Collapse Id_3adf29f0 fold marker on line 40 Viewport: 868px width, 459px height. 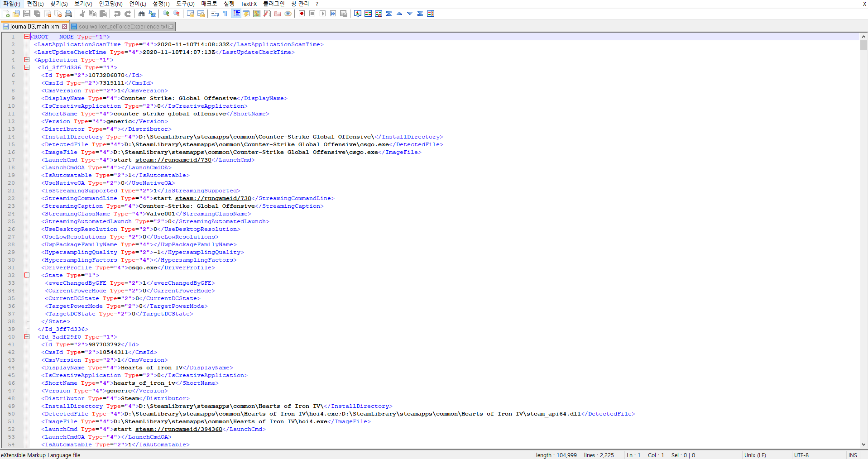click(x=27, y=337)
